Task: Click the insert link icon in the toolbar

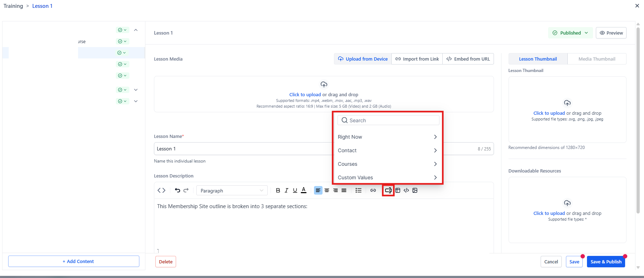Action: (373, 191)
